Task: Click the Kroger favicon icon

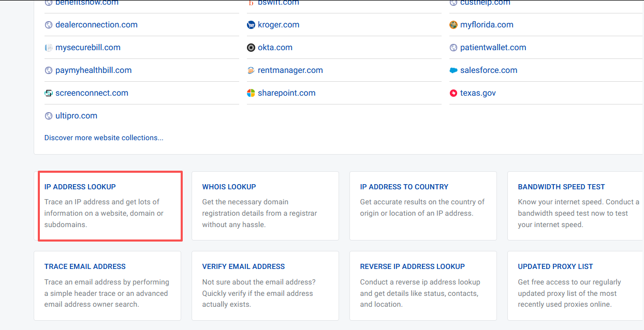Action: click(251, 25)
